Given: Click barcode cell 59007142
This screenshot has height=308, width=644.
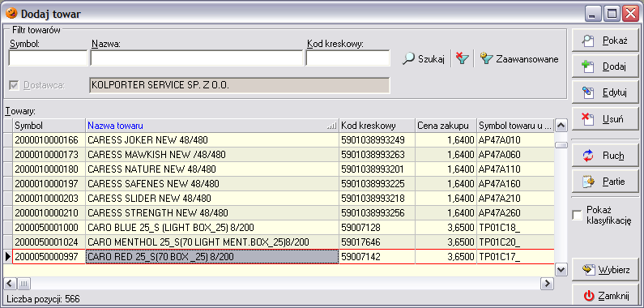Looking at the screenshot, I should click(x=377, y=257).
